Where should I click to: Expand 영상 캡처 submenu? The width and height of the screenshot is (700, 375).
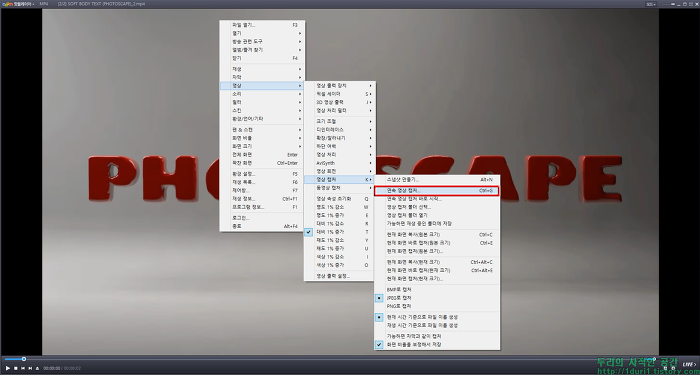pyautogui.click(x=339, y=179)
